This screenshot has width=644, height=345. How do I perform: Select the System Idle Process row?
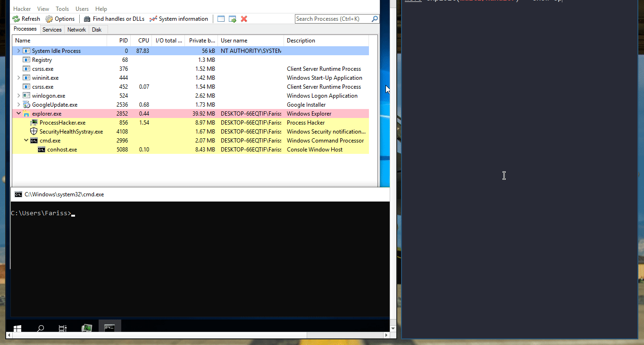pos(191,51)
